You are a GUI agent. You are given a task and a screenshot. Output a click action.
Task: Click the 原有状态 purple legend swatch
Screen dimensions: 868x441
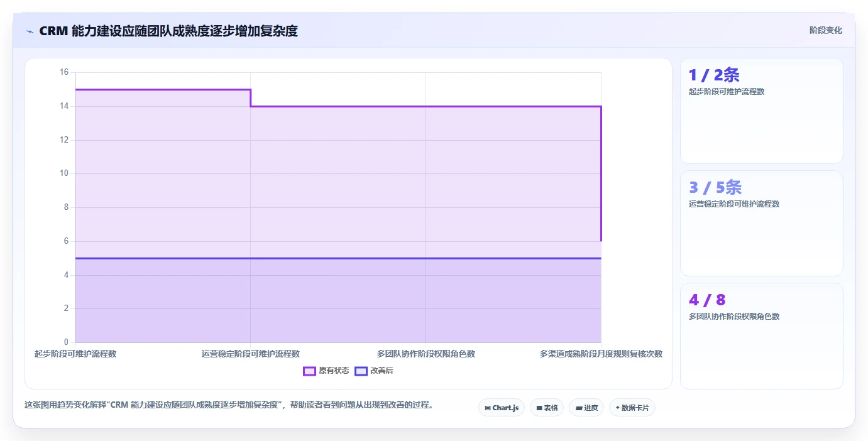(309, 371)
